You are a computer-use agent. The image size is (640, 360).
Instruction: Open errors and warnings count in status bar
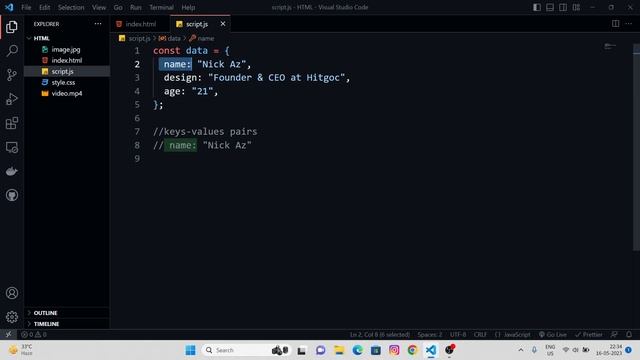(34, 334)
